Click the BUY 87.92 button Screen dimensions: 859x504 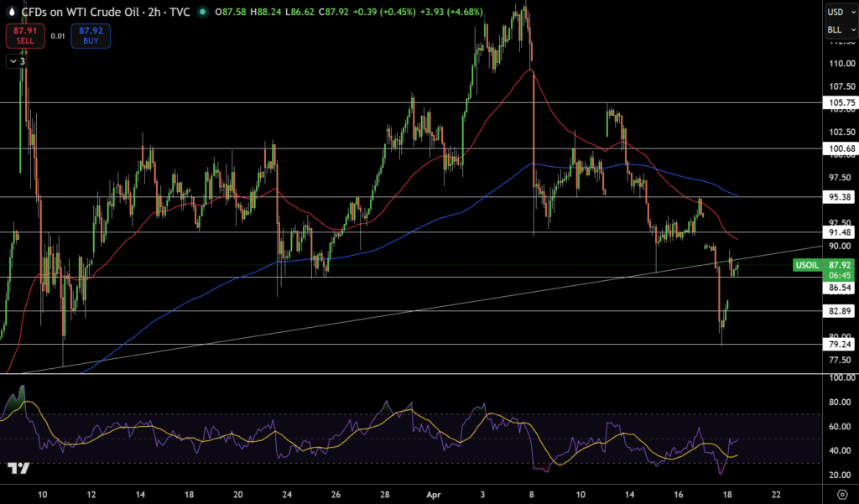pos(91,35)
